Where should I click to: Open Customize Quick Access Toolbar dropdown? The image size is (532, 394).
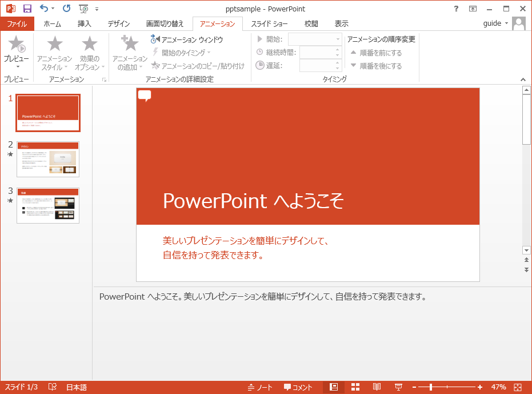[x=97, y=9]
